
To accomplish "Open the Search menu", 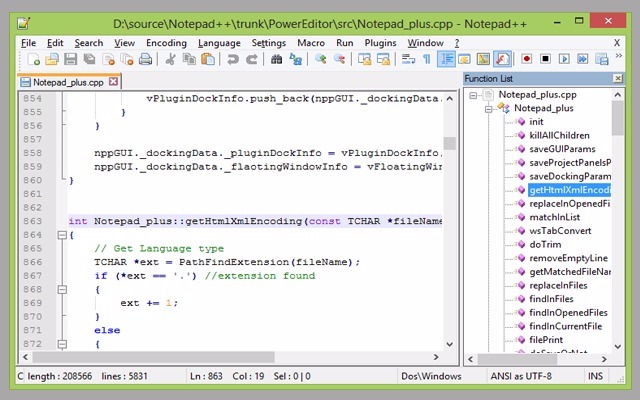I will (x=89, y=43).
